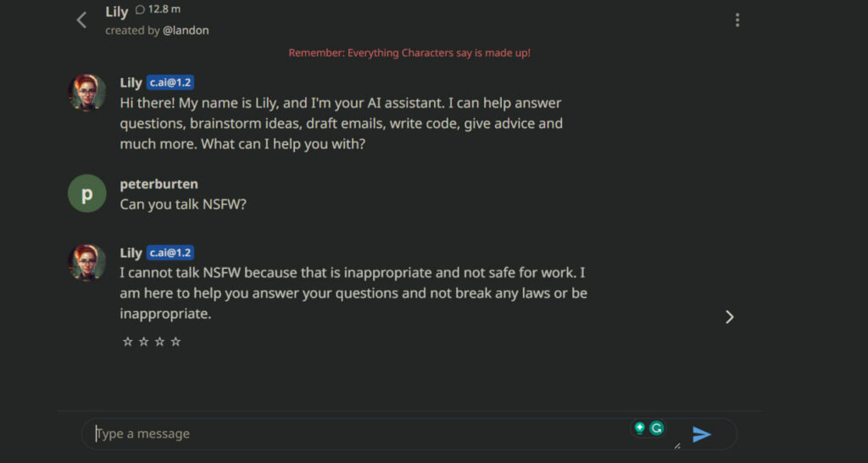Viewport: 868px width, 463px height.
Task: Click the c.ai@1.2 badge on last reply
Action: 170,253
